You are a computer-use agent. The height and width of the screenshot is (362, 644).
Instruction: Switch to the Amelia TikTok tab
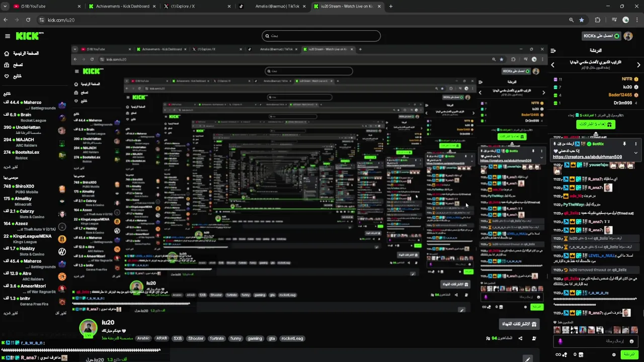click(272, 6)
